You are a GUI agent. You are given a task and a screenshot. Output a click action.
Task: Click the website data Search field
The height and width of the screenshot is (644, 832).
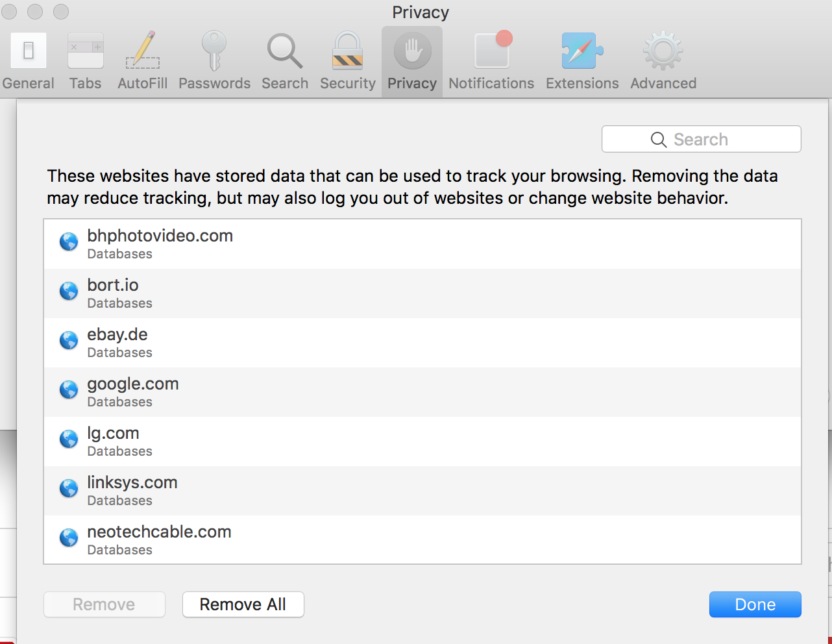pyautogui.click(x=702, y=139)
